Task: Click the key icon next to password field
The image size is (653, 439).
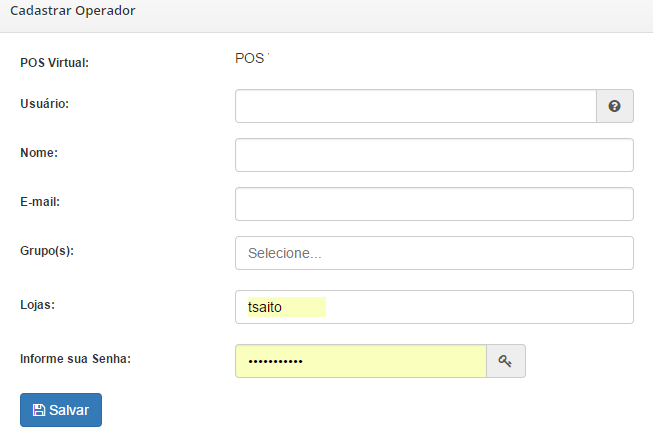Action: (505, 362)
